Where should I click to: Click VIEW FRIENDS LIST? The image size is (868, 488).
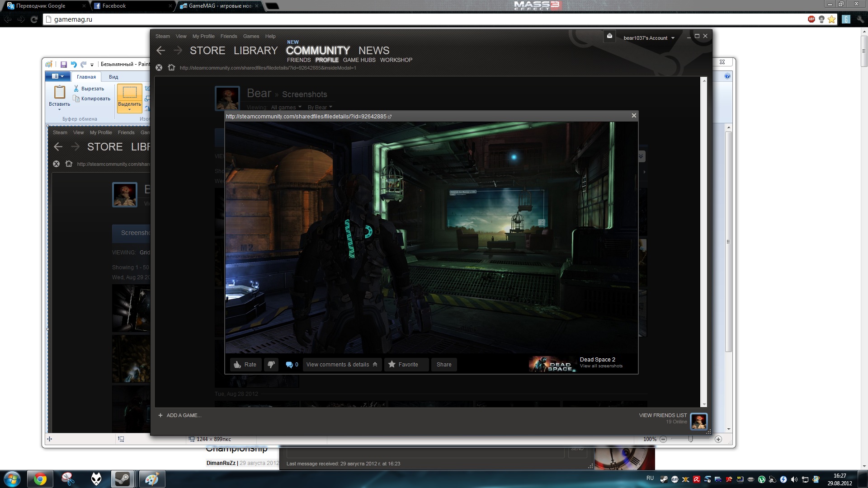pos(663,415)
